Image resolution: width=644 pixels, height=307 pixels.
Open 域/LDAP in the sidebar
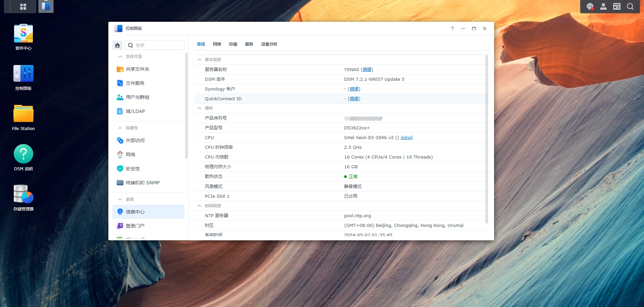[148, 111]
